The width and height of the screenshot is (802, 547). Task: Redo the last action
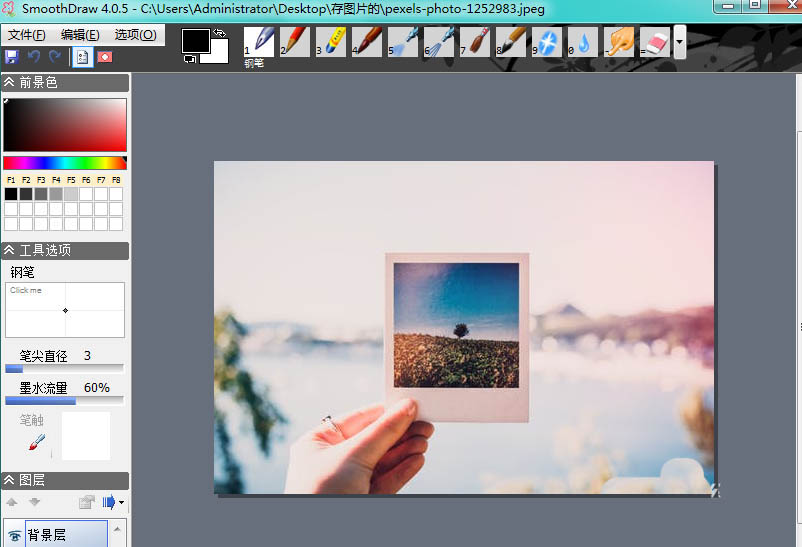[55, 56]
